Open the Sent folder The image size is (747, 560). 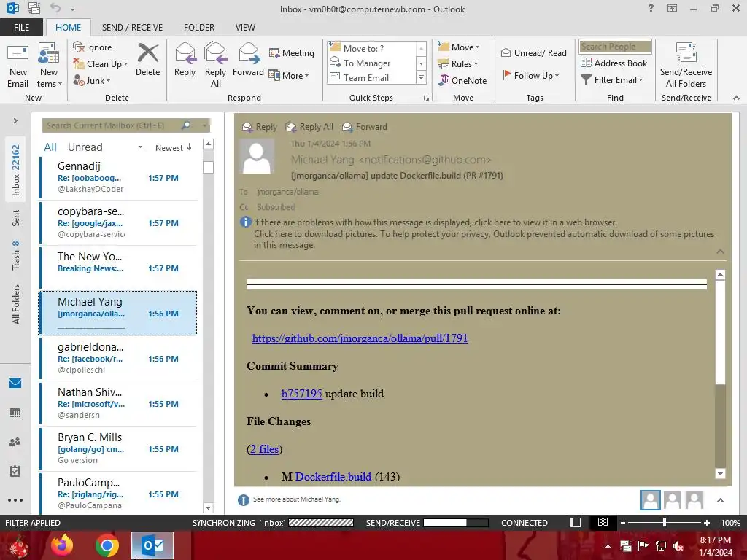point(16,218)
